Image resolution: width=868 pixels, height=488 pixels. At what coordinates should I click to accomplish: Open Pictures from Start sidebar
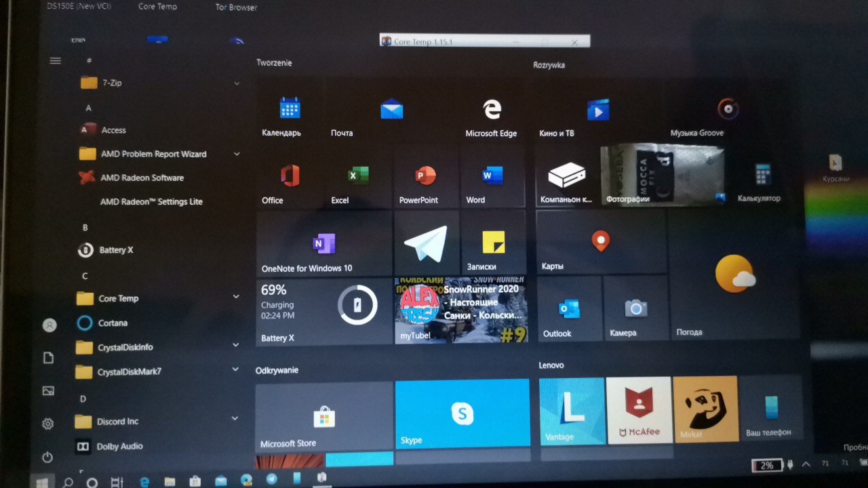(48, 391)
